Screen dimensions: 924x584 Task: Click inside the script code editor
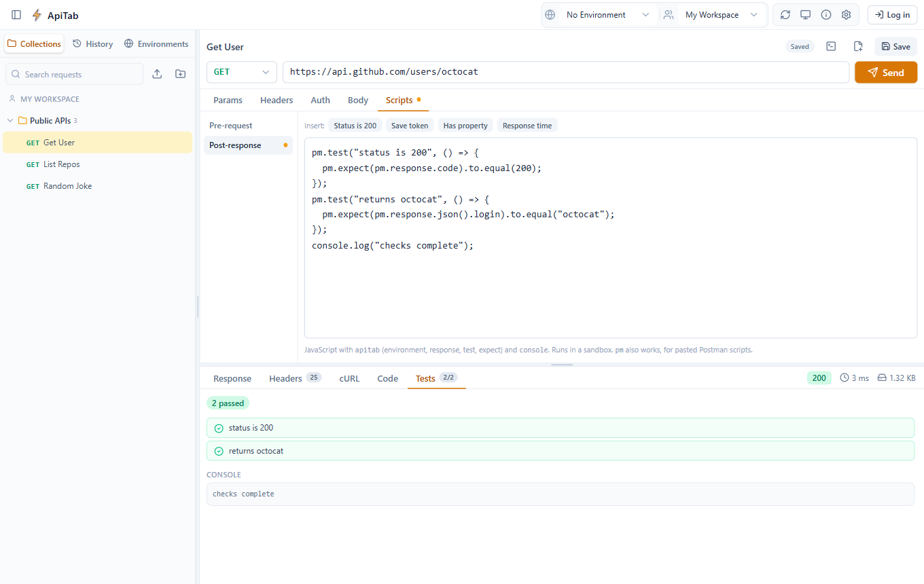click(611, 238)
